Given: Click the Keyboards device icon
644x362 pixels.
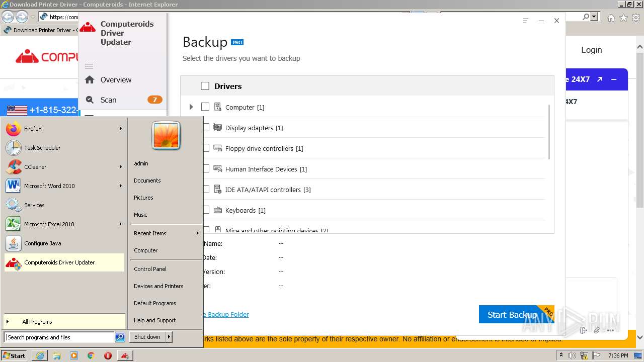Looking at the screenshot, I should coord(218,210).
